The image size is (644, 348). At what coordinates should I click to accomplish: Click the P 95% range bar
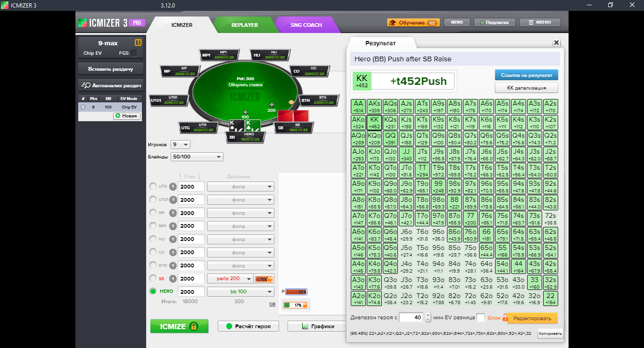click(297, 292)
